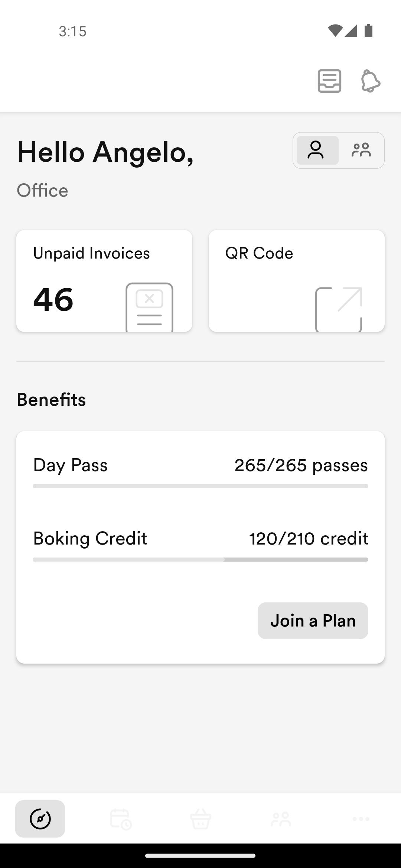This screenshot has width=401, height=868.
Task: Select the Boking Credit benefit row
Action: (x=200, y=545)
